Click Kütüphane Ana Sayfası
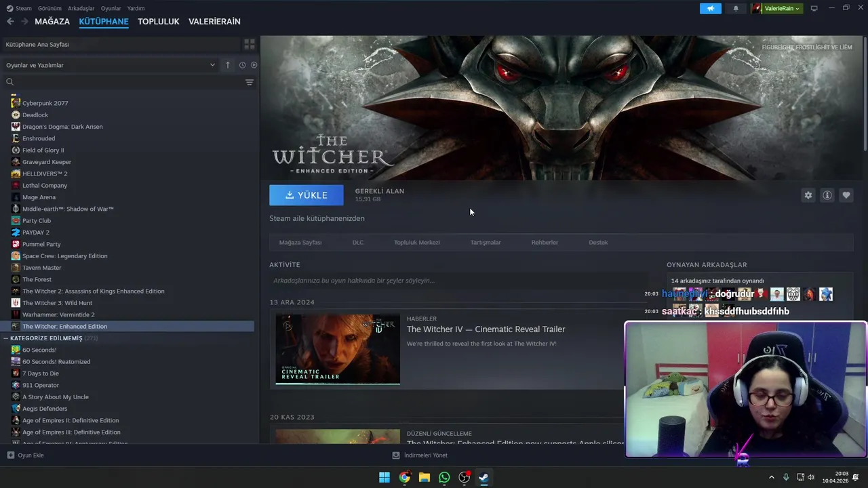Viewport: 868px width, 488px height. (37, 44)
